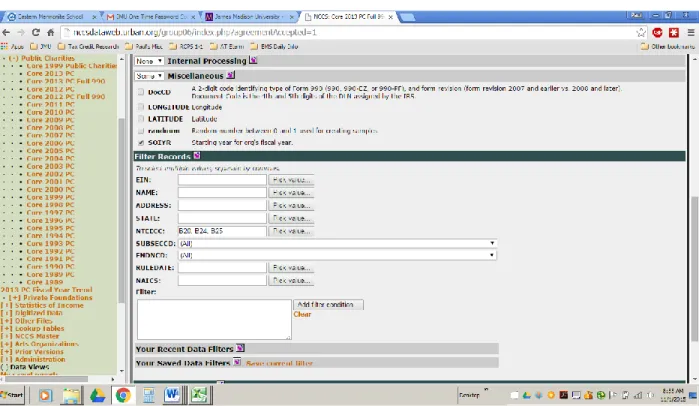Switch to the JMU One Time Password tab

pyautogui.click(x=149, y=16)
